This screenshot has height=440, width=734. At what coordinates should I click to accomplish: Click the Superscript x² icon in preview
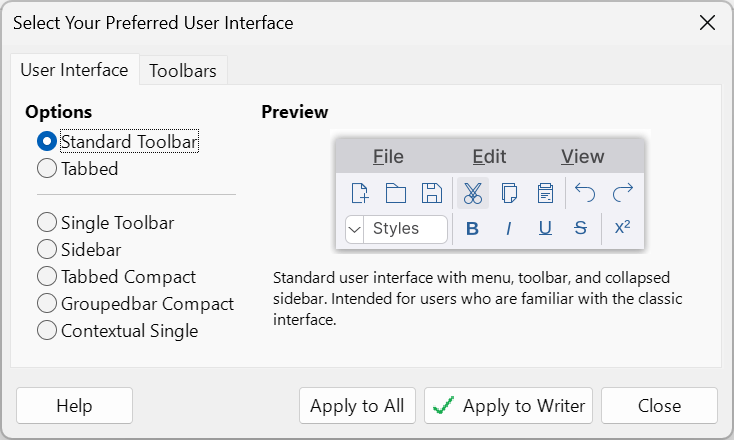click(x=622, y=227)
